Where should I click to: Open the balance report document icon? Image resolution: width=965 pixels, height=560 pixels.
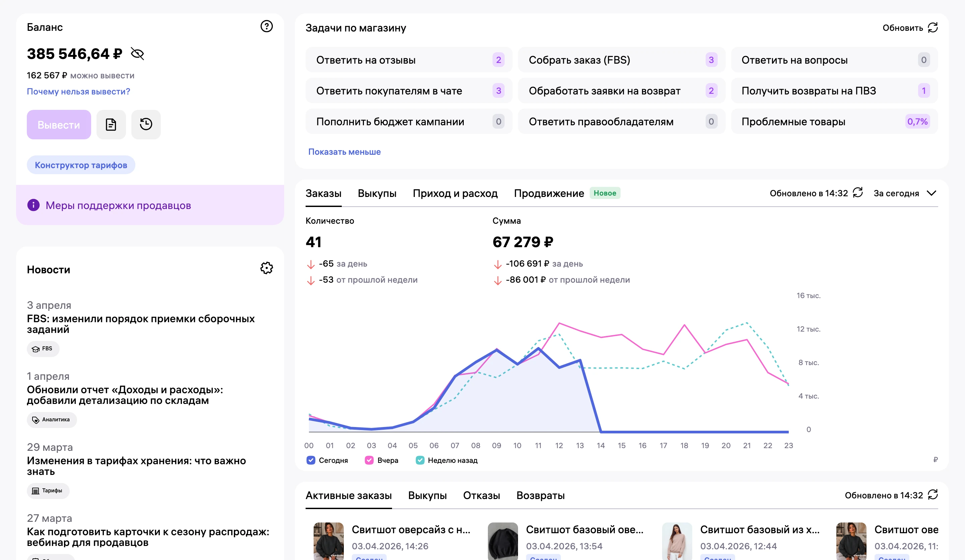[111, 124]
